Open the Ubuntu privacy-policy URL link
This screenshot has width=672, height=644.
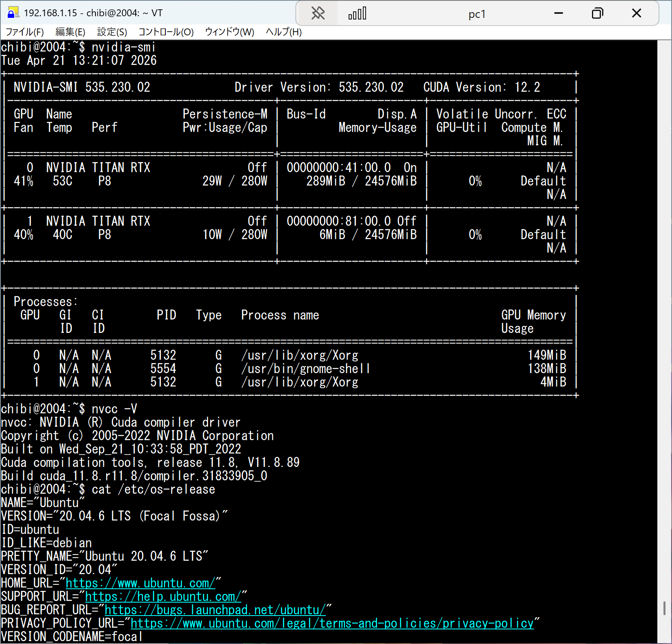[x=332, y=623]
